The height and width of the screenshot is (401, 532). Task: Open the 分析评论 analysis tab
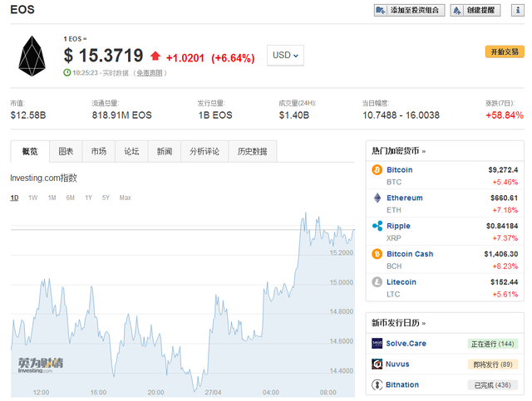click(204, 152)
